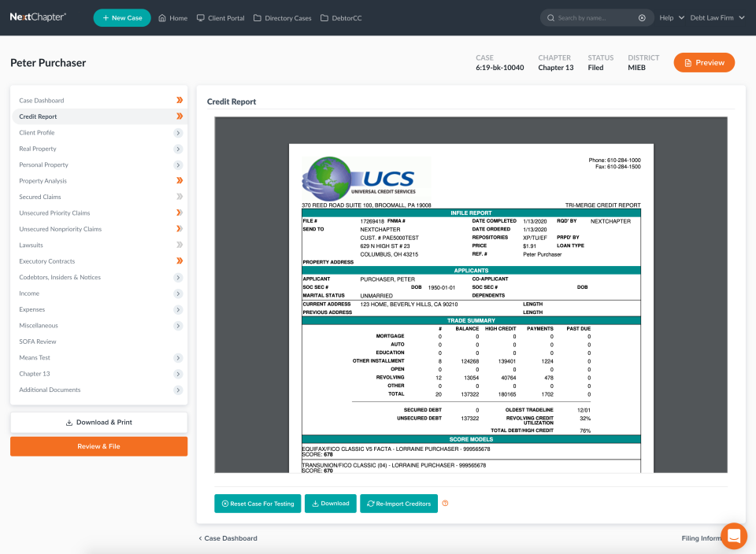756x554 pixels.
Task: Click Reset Case For Testing
Action: pos(258,503)
